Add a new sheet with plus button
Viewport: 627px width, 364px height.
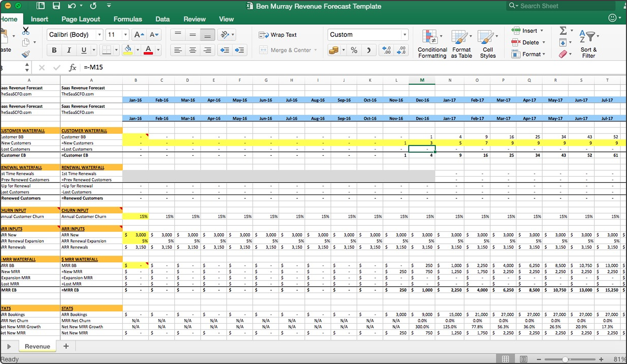(66, 346)
